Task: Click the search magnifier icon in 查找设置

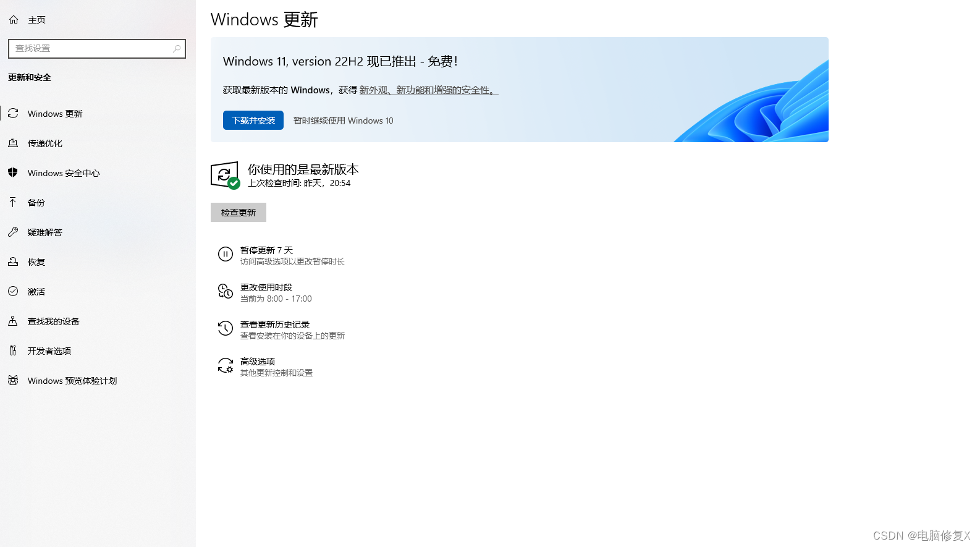Action: click(x=177, y=48)
